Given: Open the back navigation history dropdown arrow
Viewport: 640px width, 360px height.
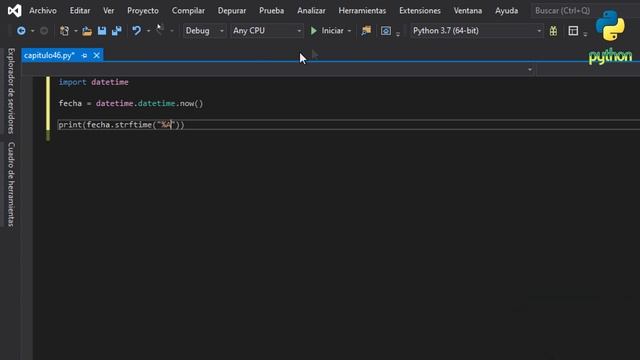Looking at the screenshot, I should click(33, 31).
